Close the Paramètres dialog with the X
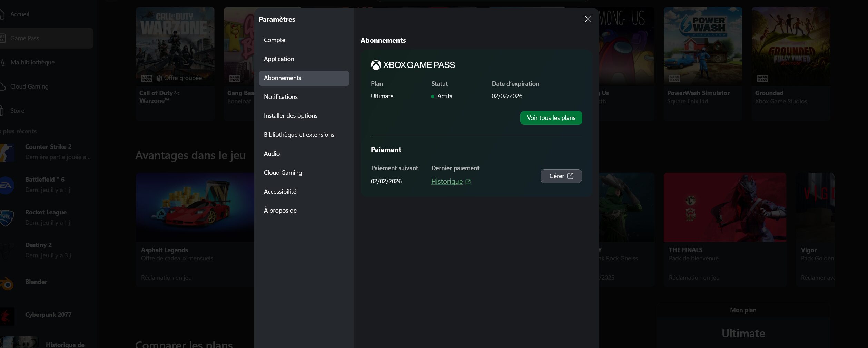 588,19
